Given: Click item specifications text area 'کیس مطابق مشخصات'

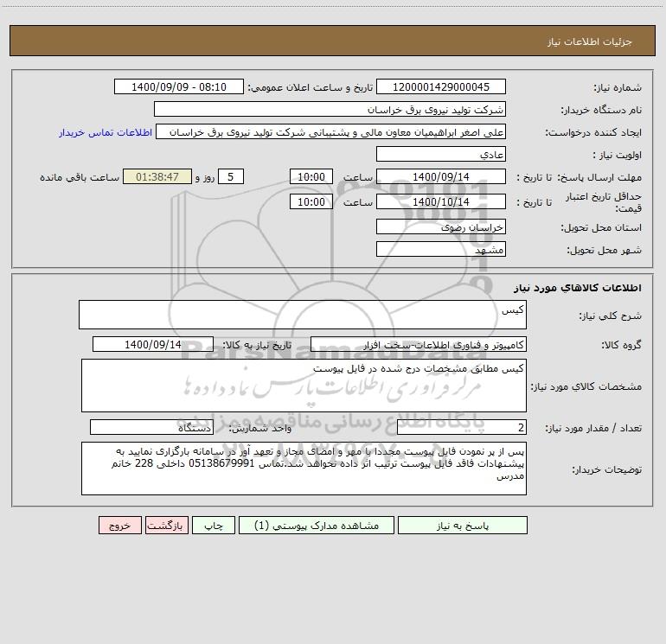Looking at the screenshot, I should click(304, 386).
